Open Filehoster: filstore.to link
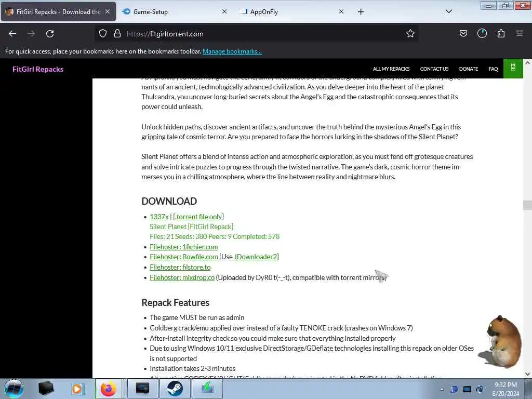Viewport: 532px width, 399px height. pyautogui.click(x=180, y=268)
